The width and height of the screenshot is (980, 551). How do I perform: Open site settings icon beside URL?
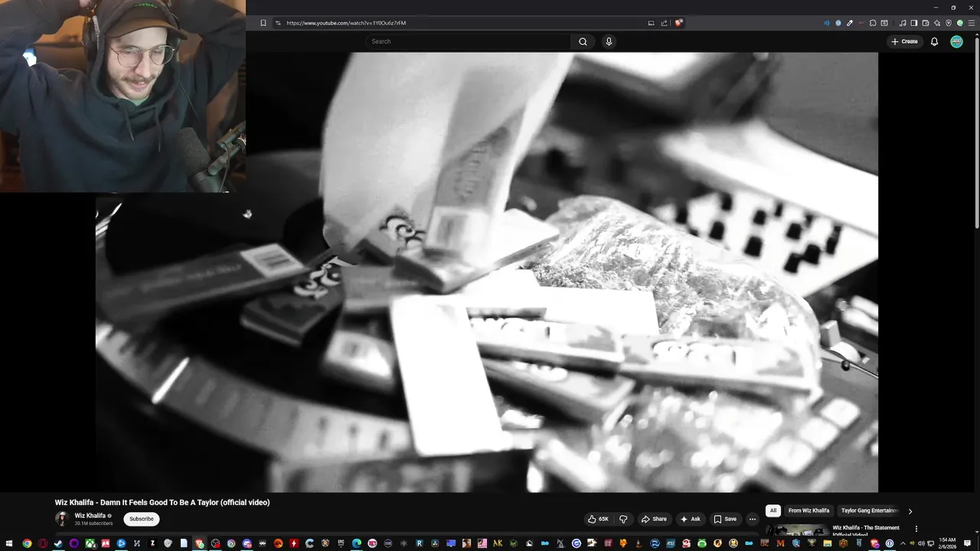tap(278, 23)
